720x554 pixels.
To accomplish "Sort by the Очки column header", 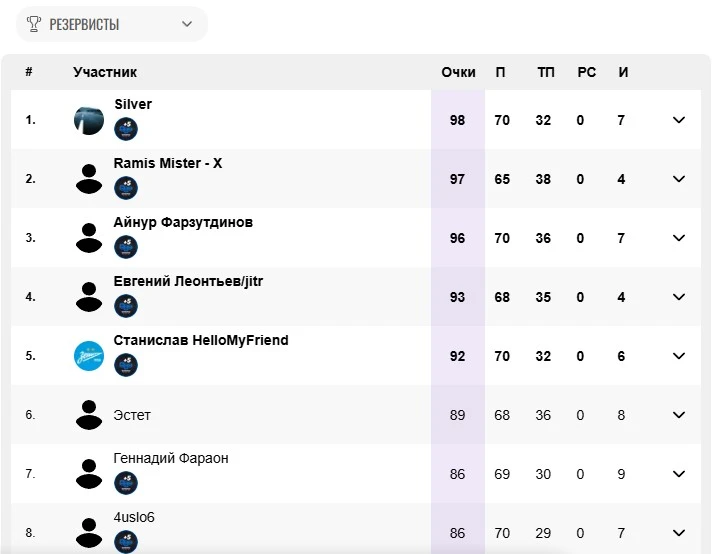I will pyautogui.click(x=458, y=72).
